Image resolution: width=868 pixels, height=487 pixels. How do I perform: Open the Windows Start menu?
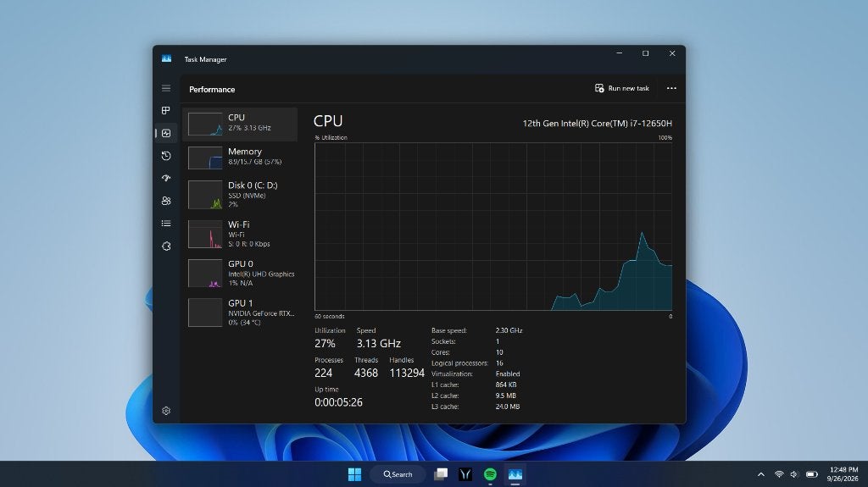[x=355, y=474]
